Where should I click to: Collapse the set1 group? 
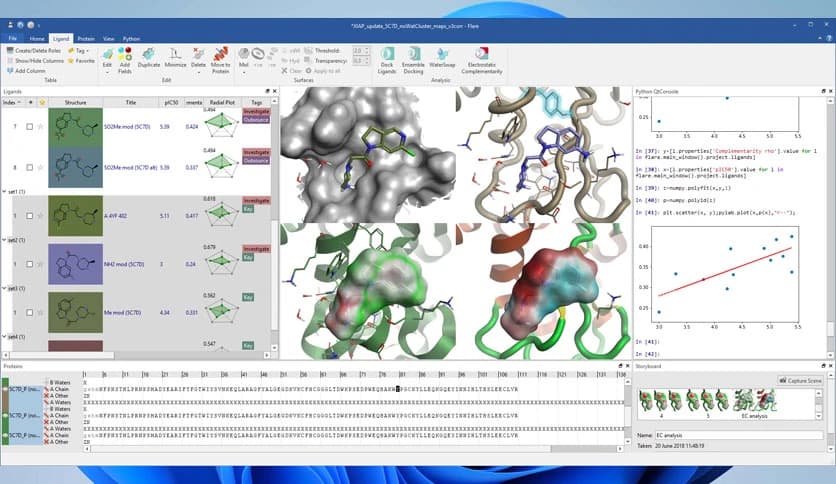coord(5,191)
